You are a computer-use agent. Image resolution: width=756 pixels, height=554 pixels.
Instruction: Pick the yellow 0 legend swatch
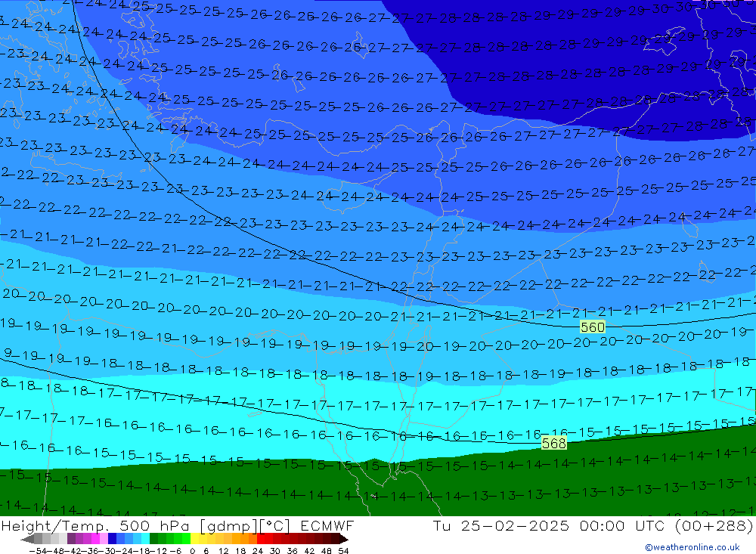click(x=194, y=539)
